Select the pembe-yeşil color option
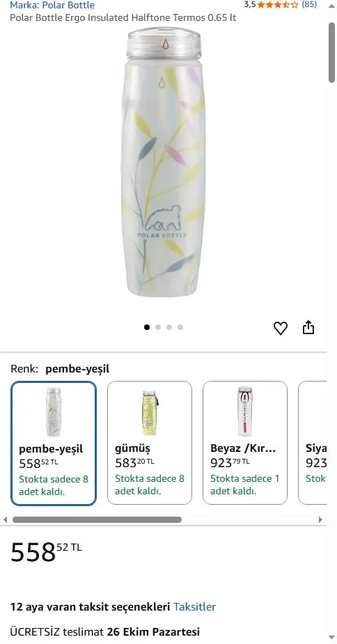This screenshot has height=644, width=337. (54, 443)
